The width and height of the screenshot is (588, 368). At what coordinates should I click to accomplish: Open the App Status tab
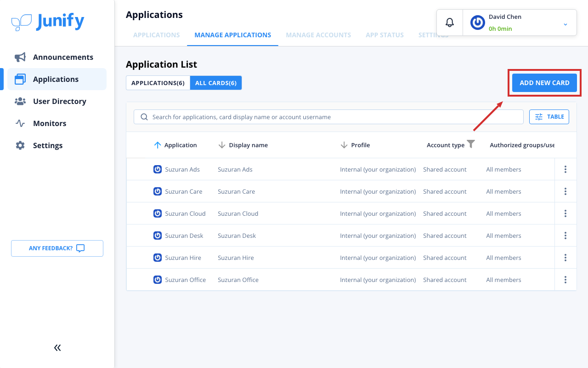[384, 35]
